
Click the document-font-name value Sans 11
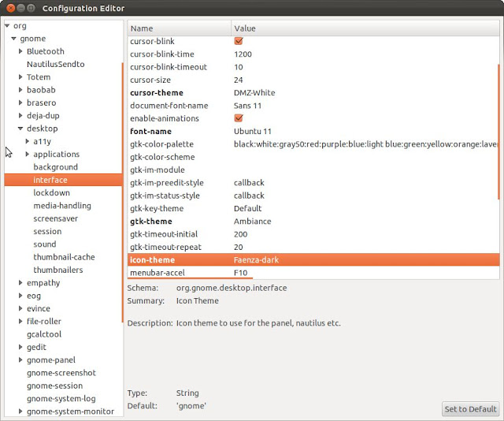pos(247,106)
